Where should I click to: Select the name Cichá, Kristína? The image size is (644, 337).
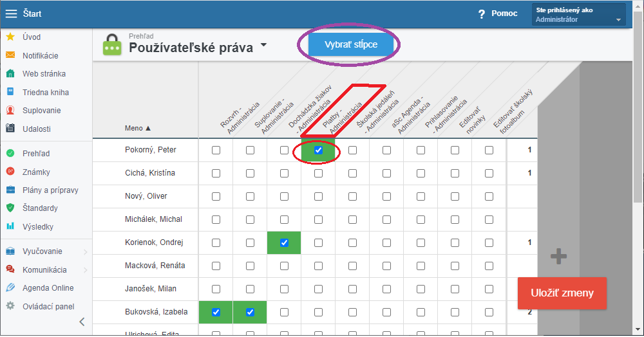(x=150, y=173)
